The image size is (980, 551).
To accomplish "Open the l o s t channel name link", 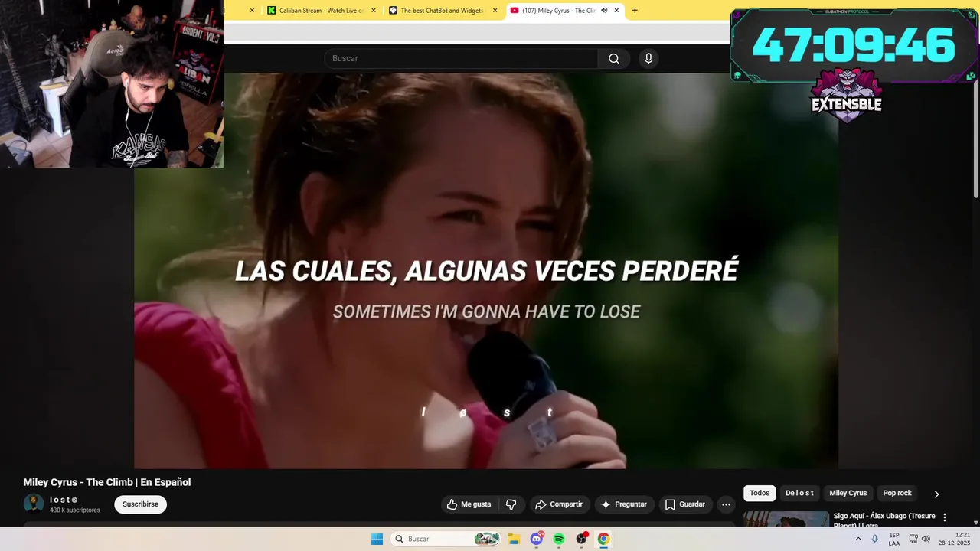I will click(60, 500).
